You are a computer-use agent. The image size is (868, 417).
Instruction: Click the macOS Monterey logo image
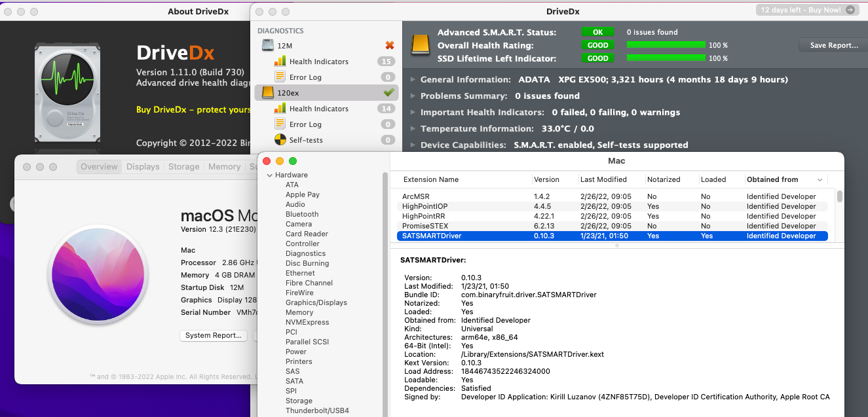click(98, 274)
